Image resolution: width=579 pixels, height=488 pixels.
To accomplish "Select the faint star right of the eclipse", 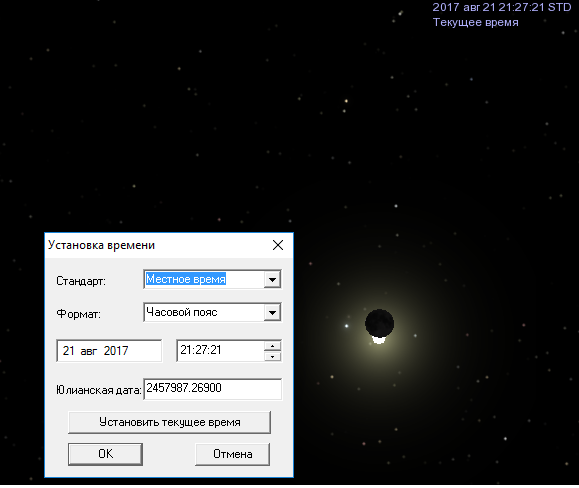I will pyautogui.click(x=415, y=336).
